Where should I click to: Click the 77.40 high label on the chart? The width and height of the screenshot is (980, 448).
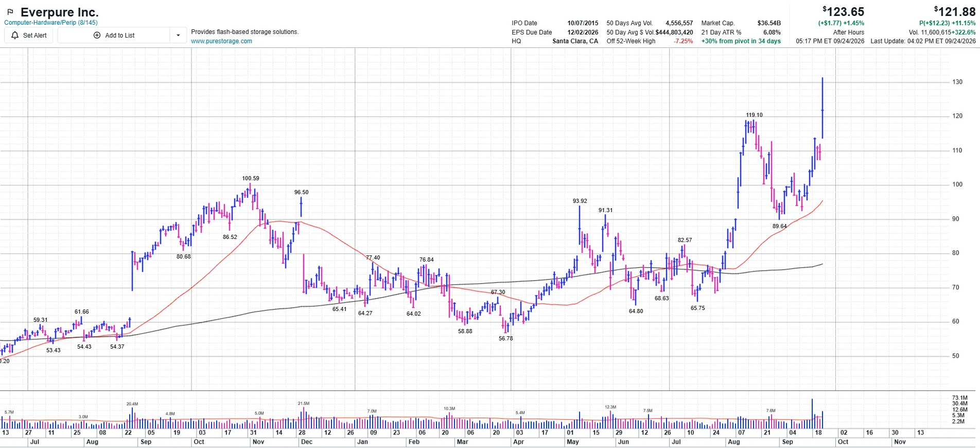coord(373,258)
